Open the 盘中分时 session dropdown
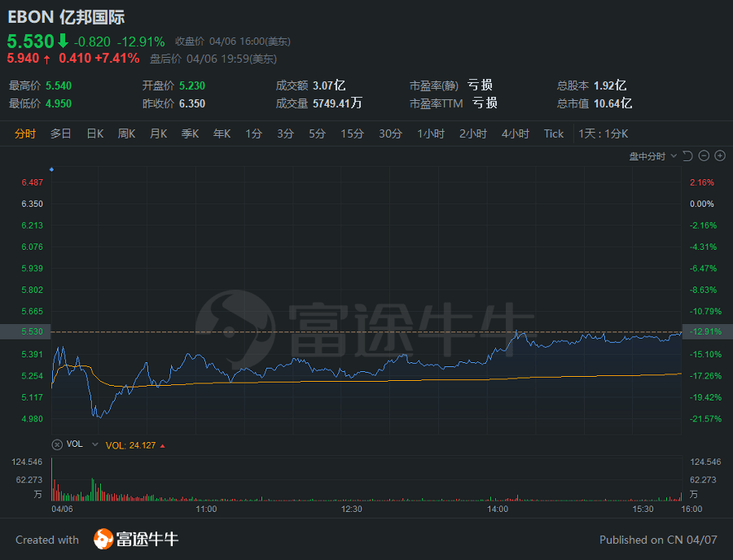The height and width of the screenshot is (560, 733). point(652,156)
